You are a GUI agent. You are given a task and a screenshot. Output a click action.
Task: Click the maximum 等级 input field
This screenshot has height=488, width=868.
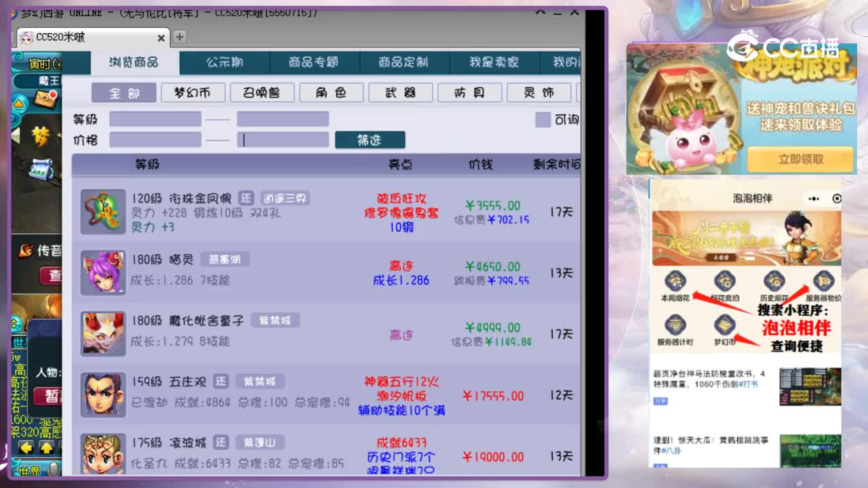[x=283, y=119]
